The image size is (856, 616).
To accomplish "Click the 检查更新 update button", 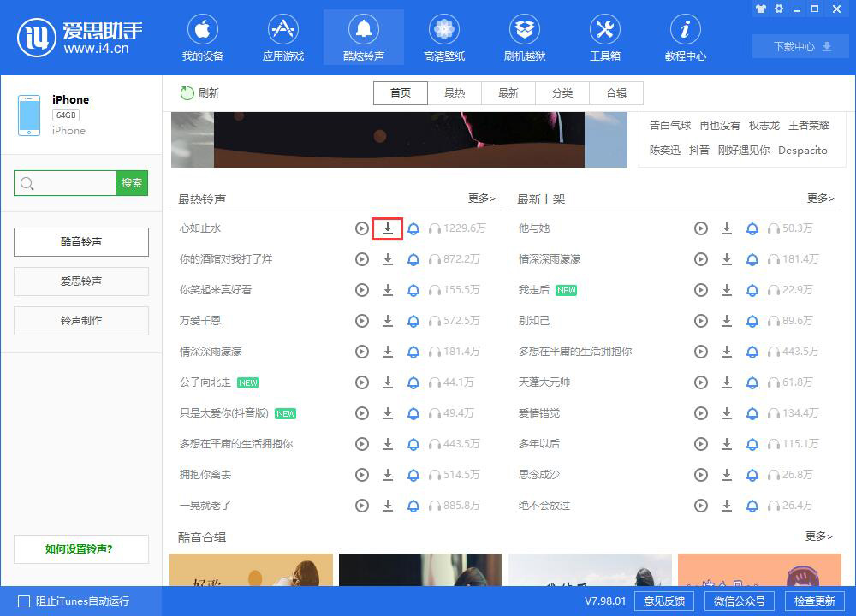I will 814,601.
